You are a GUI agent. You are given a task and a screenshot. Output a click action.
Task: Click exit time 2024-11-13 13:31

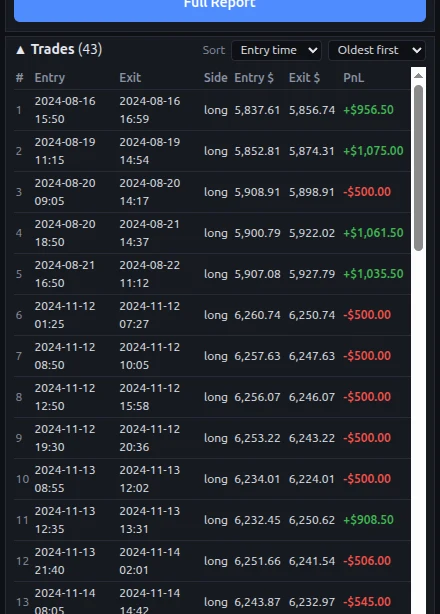tap(150, 520)
